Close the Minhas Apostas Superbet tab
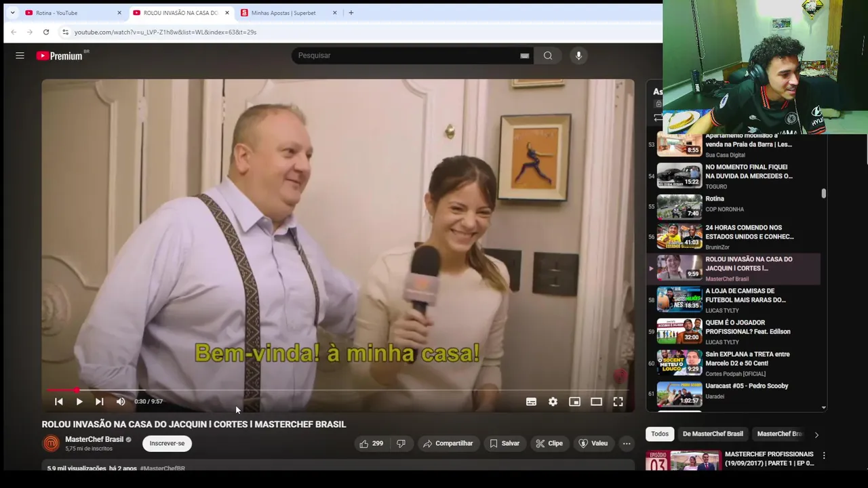This screenshot has width=868, height=488. point(334,13)
